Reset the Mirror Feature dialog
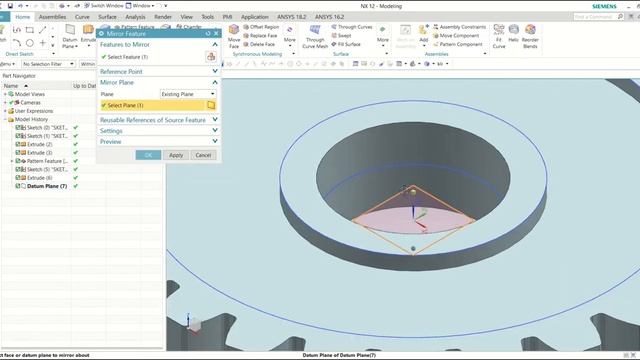Viewport: 640px width, 360px height. (x=208, y=33)
